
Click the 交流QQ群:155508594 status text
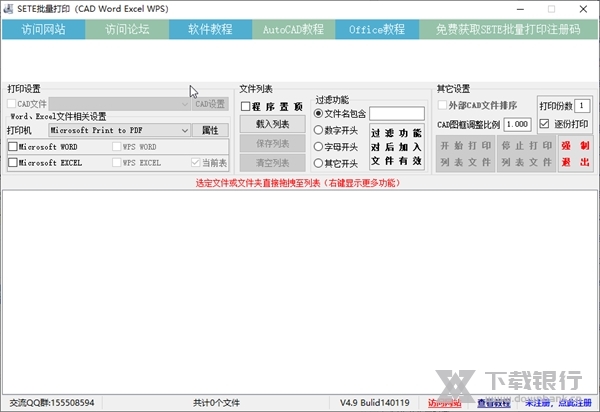(52, 402)
